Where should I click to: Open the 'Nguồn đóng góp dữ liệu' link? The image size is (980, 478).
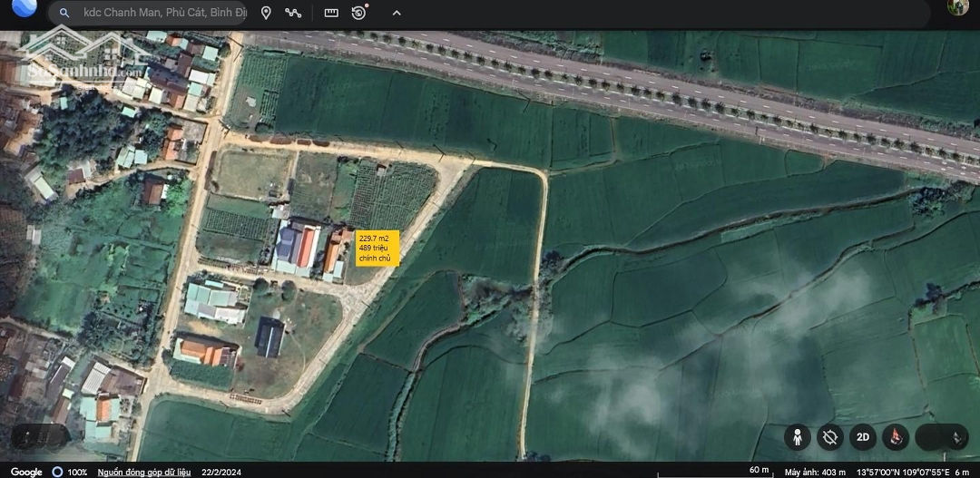[x=143, y=472]
